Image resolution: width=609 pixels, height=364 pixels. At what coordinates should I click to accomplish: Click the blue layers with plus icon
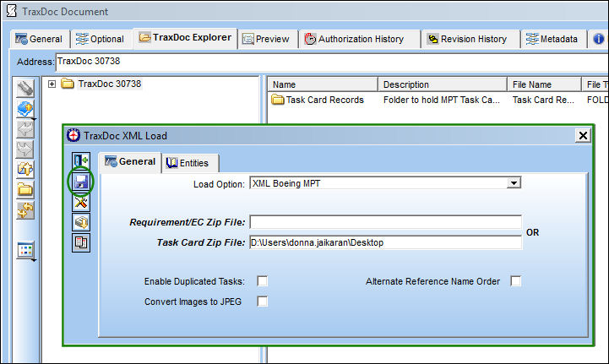pos(25,109)
